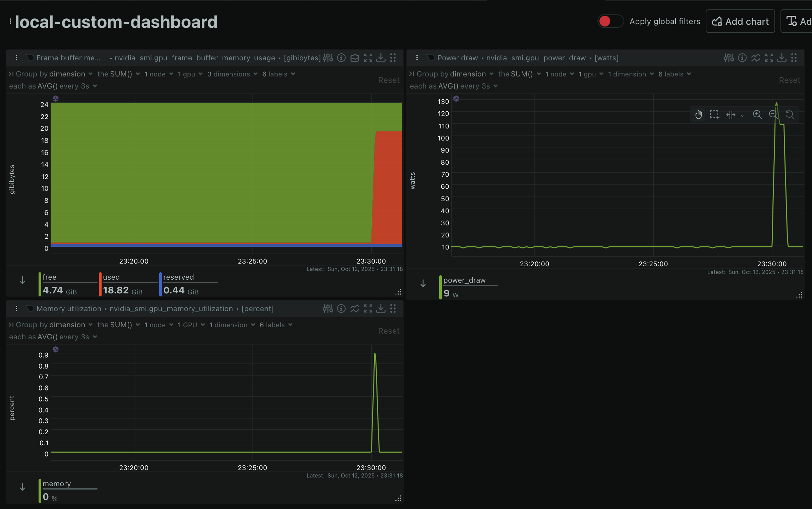Toggle the 'used' dimension in the legend
The height and width of the screenshot is (509, 812).
pos(111,277)
